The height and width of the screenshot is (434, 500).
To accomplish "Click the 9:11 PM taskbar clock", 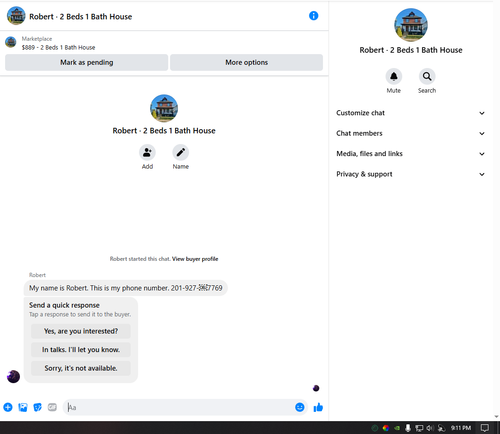I will click(x=461, y=428).
